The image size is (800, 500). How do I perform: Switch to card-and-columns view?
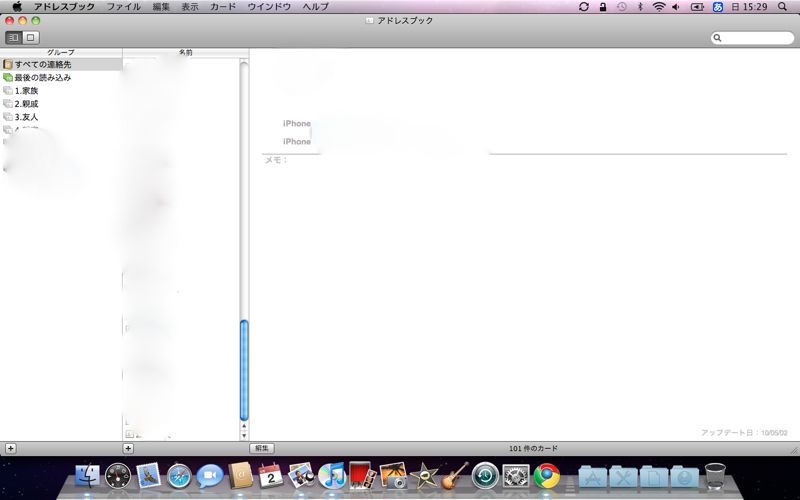(14, 37)
